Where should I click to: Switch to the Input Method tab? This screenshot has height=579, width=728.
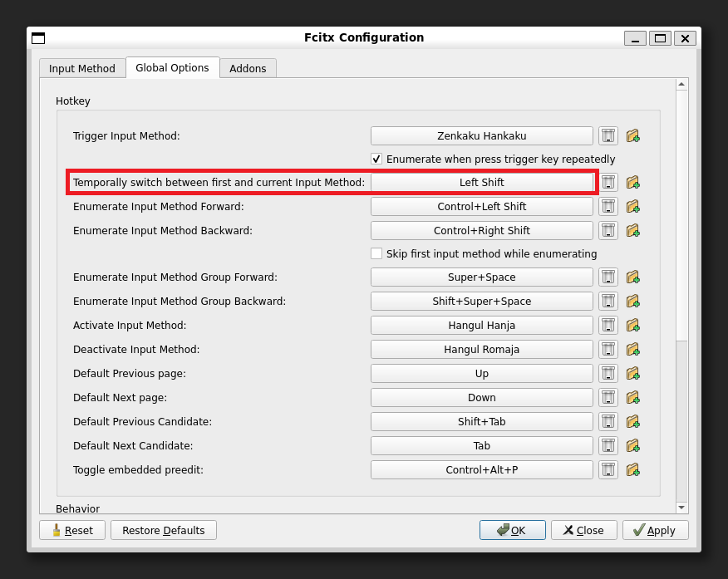[82, 68]
